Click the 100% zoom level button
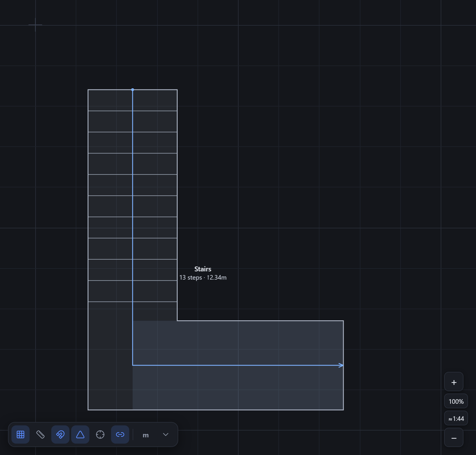The width and height of the screenshot is (476, 455). point(456,401)
